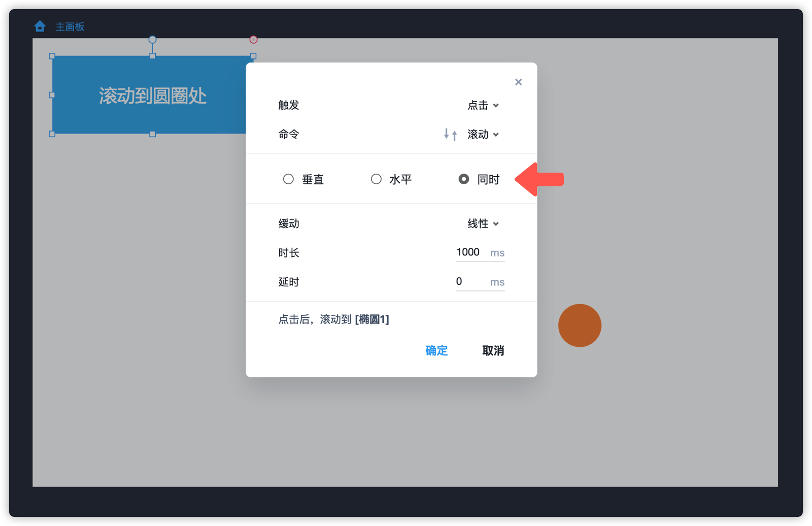
Task: Select the 垂直 radio option
Action: coord(288,179)
